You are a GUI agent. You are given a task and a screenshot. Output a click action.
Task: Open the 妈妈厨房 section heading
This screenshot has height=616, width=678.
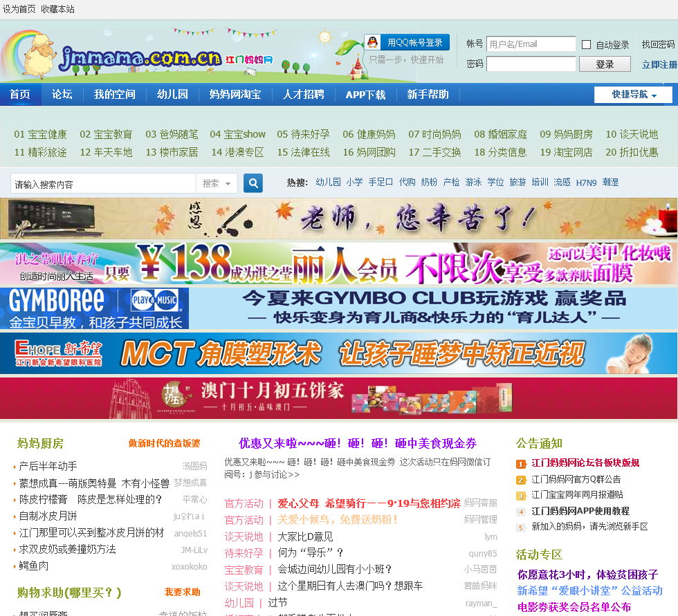(40, 444)
